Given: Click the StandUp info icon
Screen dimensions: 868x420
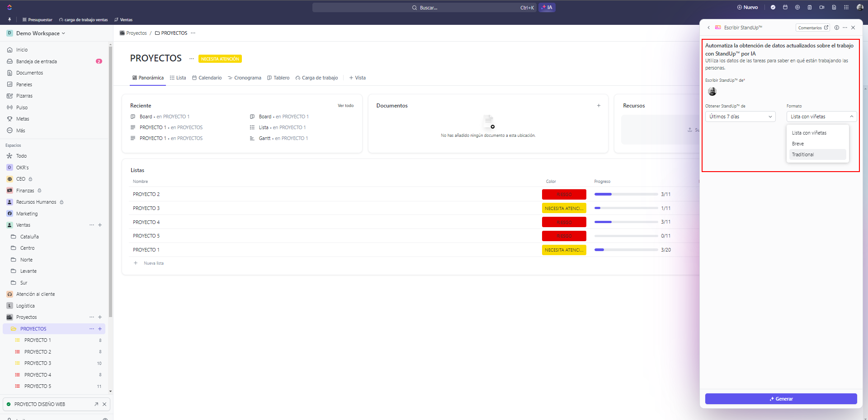Looking at the screenshot, I should (837, 28).
